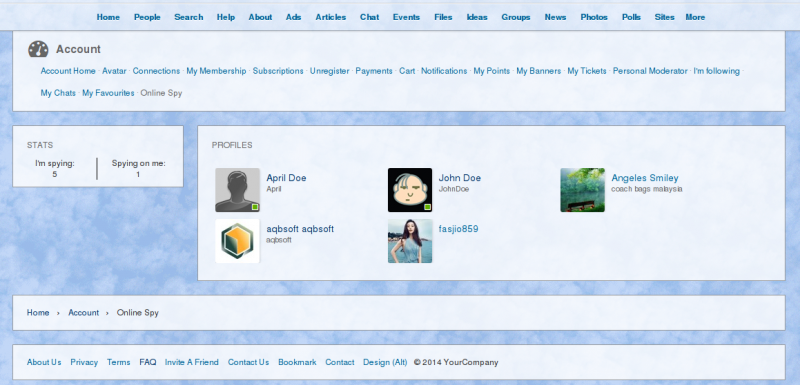Open fasjio859's profile photo
This screenshot has height=385, width=800.
pos(410,241)
